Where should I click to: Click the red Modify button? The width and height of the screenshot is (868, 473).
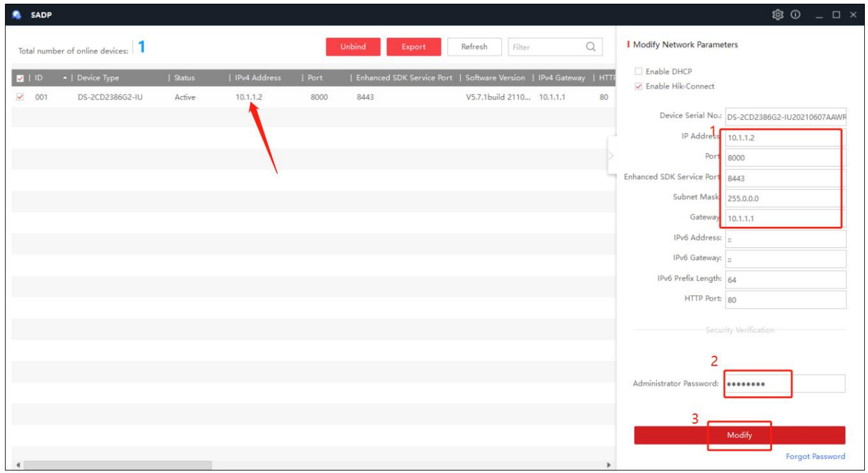[739, 435]
